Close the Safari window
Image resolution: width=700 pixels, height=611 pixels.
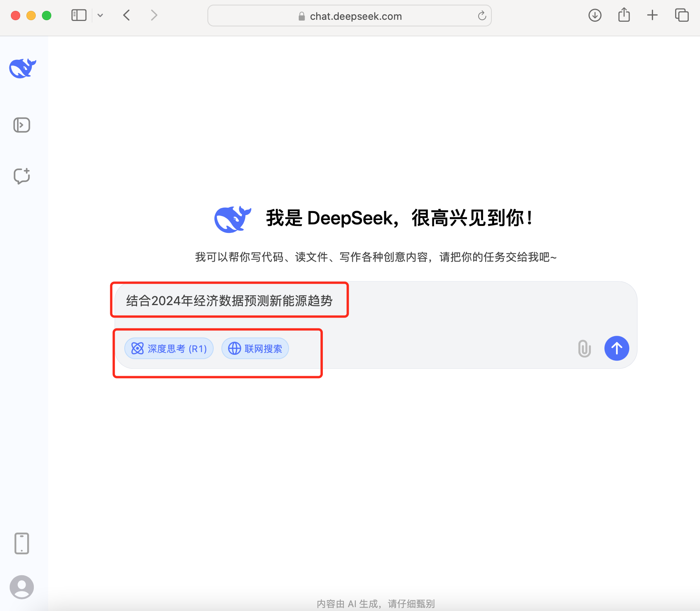coord(16,16)
